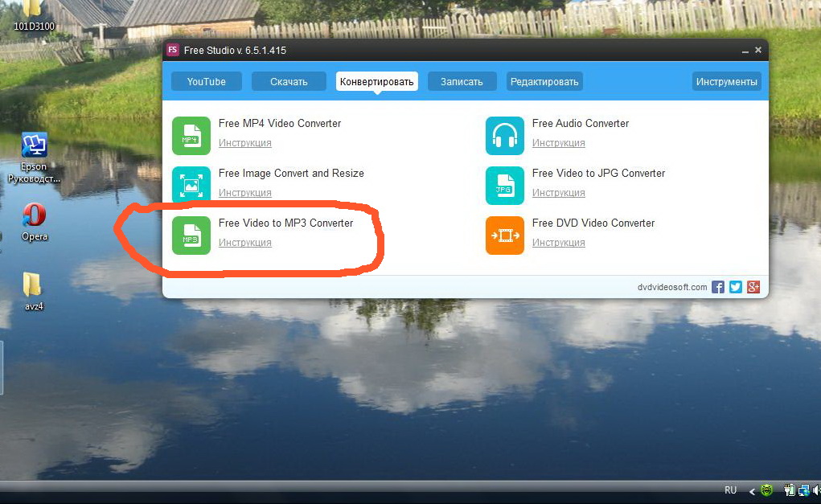Click Free Video to JPG Converter title
The width and height of the screenshot is (821, 504).
coord(598,174)
